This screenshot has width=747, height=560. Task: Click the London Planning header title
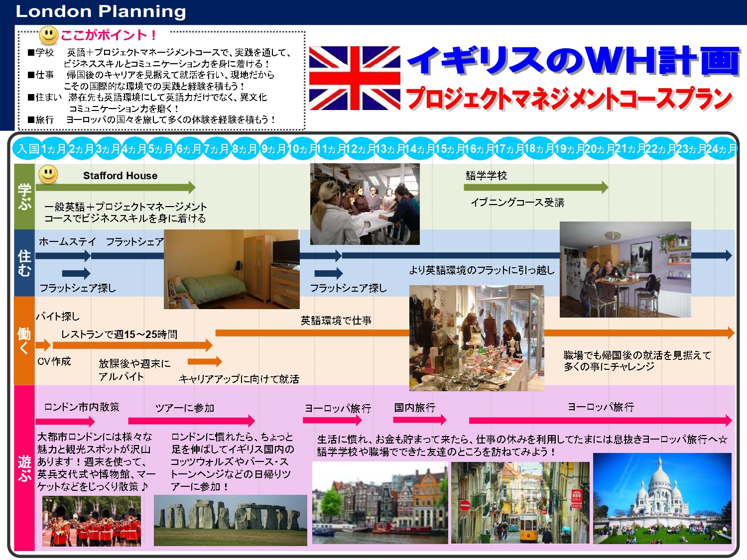[101, 11]
